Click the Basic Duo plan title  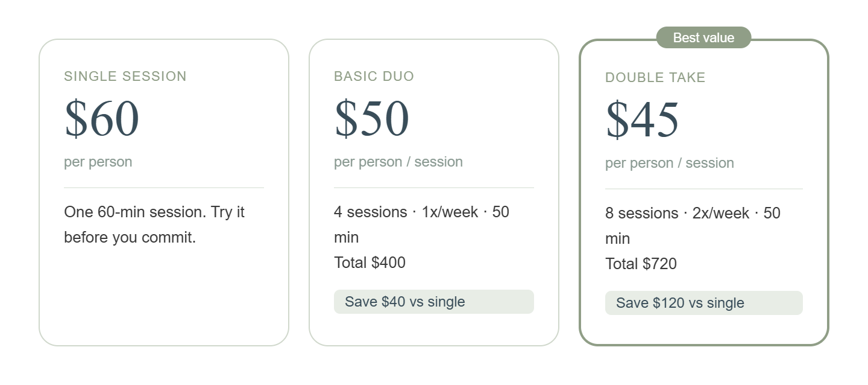tap(374, 77)
